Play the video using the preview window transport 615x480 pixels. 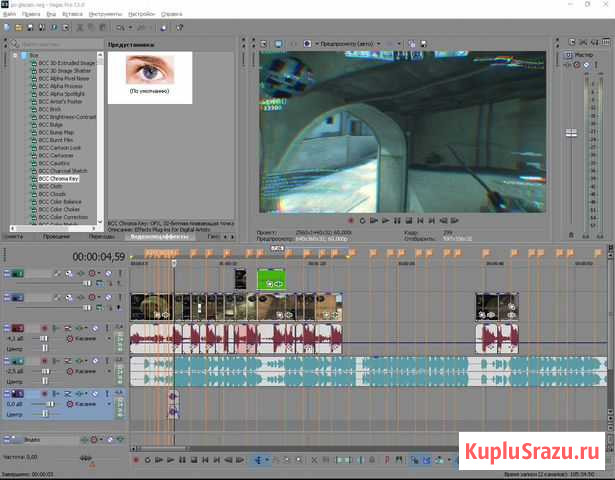[386, 221]
